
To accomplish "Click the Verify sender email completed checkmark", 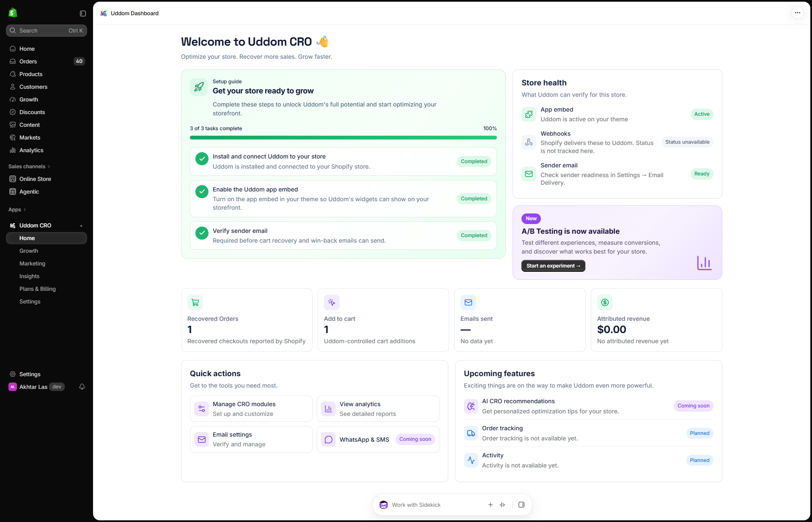I will coord(202,233).
